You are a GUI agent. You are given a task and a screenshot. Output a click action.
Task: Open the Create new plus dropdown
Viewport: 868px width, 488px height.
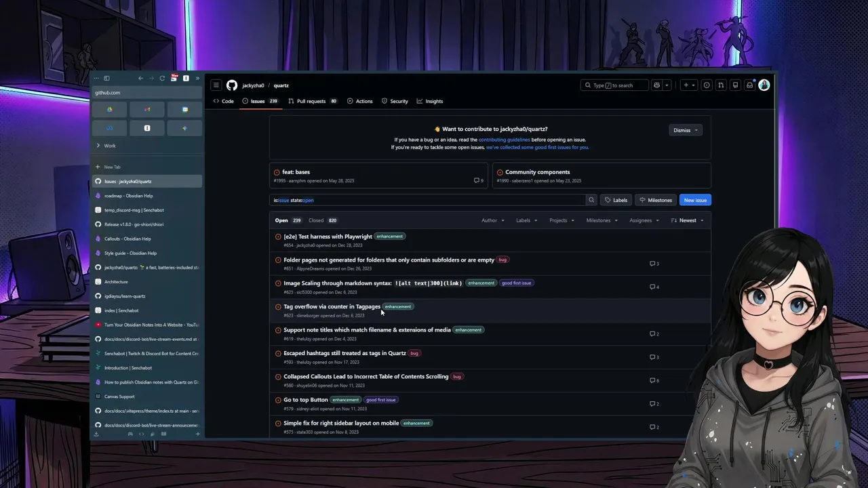click(x=689, y=85)
